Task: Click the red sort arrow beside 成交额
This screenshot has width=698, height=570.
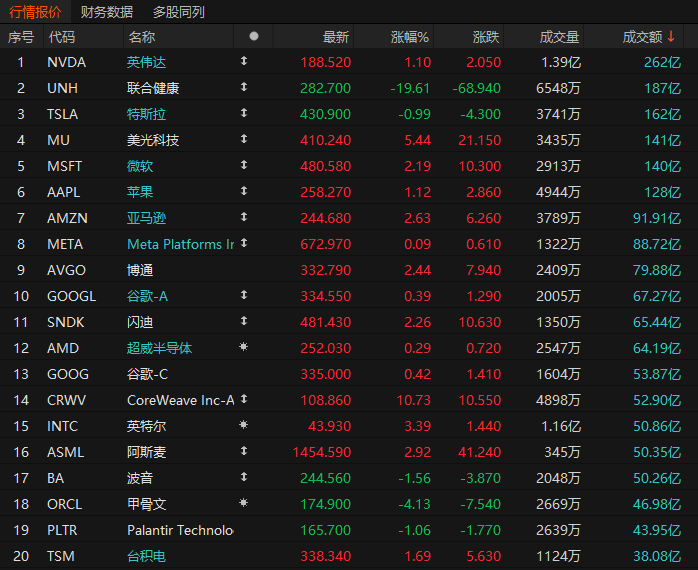Action: pos(671,37)
